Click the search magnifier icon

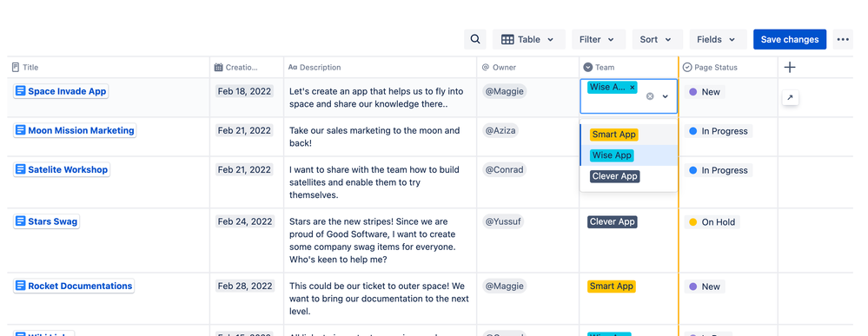click(475, 39)
